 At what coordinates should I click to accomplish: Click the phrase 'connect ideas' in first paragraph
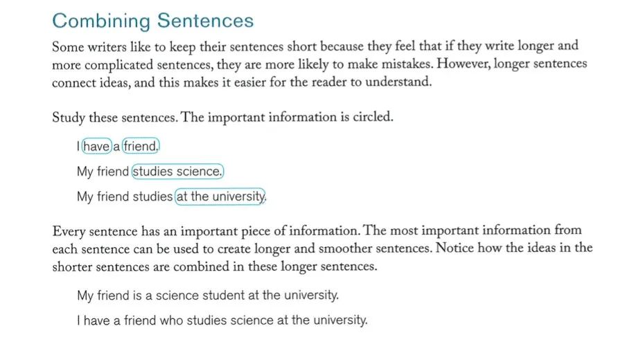point(91,83)
